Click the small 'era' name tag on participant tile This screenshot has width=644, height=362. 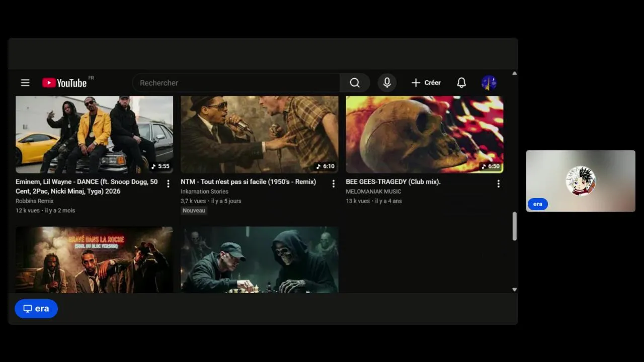(538, 204)
